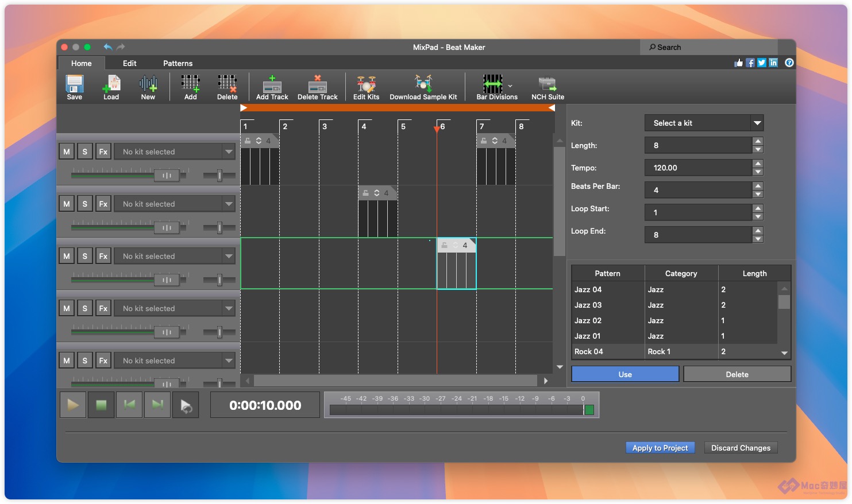Toggle the loop playback button
Image resolution: width=852 pixels, height=504 pixels.
[x=186, y=405]
